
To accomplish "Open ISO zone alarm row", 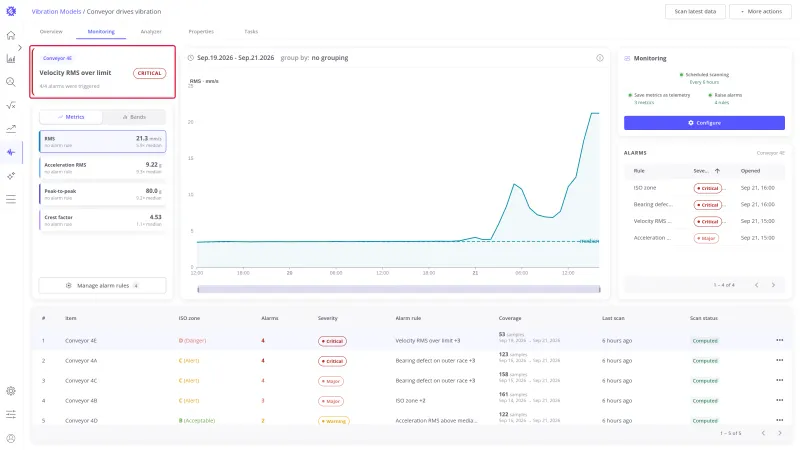I will pyautogui.click(x=704, y=188).
